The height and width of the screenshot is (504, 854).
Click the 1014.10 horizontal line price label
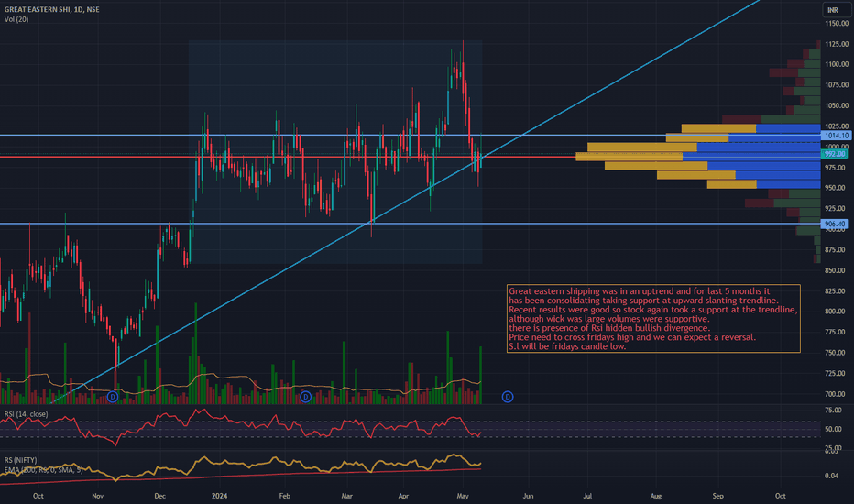tap(836, 135)
